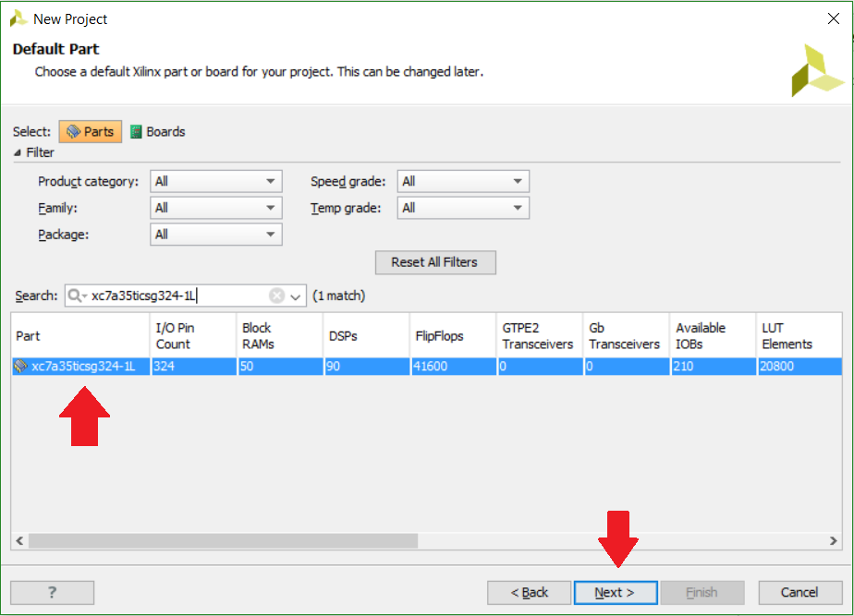Open the Speed grade dropdown
Image resolution: width=854 pixels, height=616 pixels.
[x=463, y=181]
